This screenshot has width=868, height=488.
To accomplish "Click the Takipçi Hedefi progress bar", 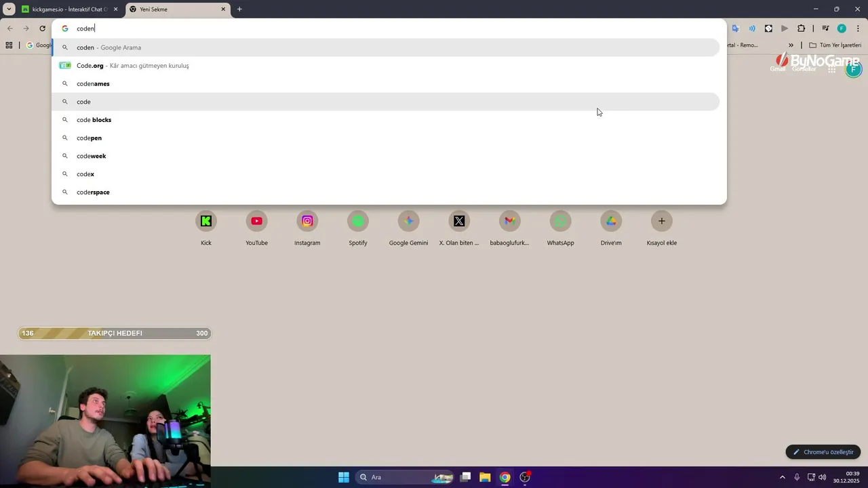I will [x=115, y=333].
